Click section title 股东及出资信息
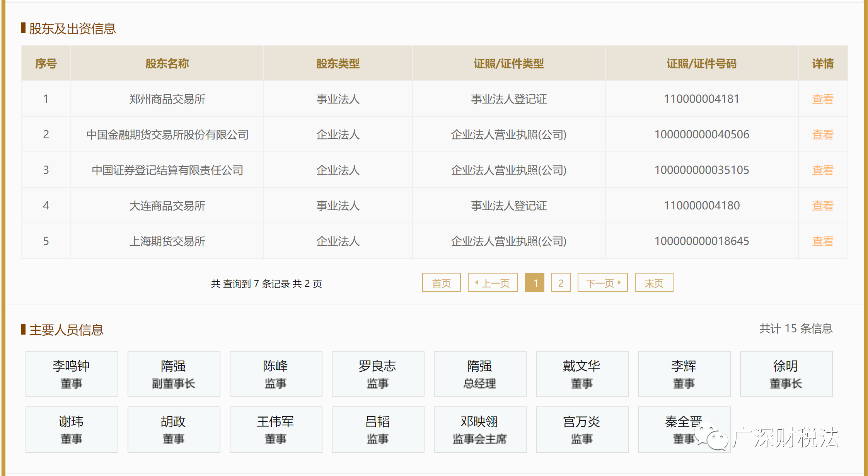The image size is (868, 476). 72,28
